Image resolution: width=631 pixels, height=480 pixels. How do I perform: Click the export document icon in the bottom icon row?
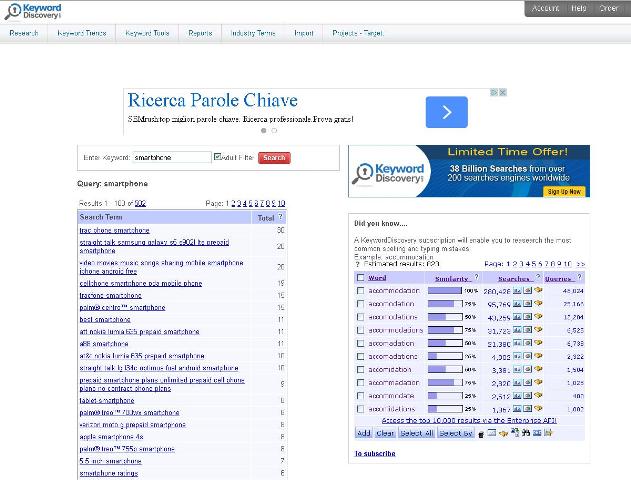click(x=515, y=433)
